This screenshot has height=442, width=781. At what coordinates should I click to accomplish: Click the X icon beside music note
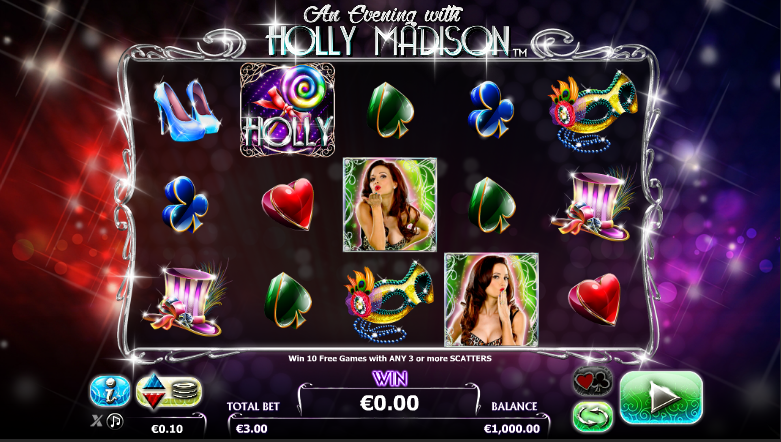click(x=96, y=422)
